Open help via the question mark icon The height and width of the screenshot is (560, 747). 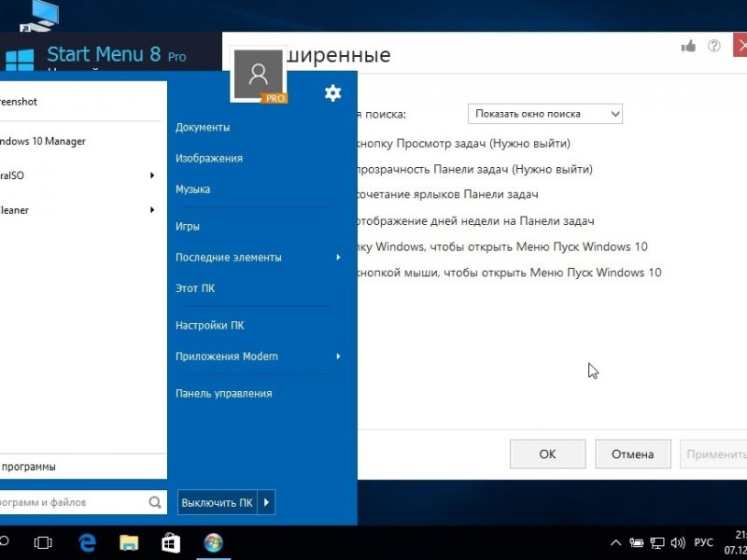pyautogui.click(x=713, y=46)
